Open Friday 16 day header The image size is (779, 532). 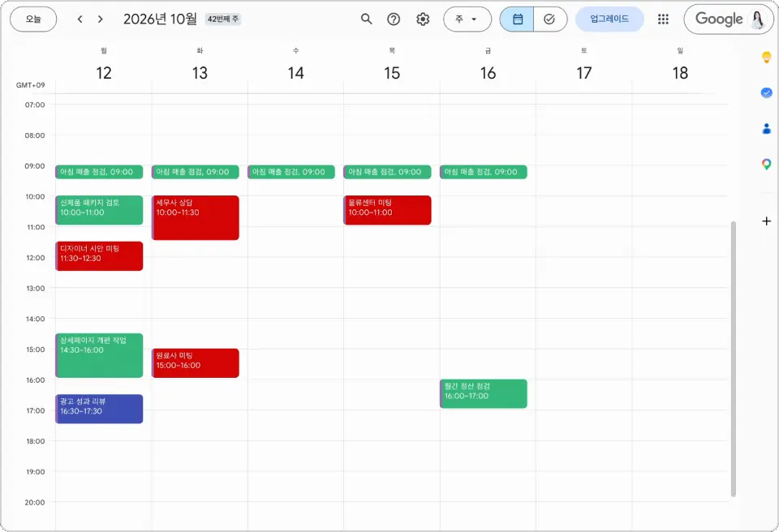pos(488,73)
